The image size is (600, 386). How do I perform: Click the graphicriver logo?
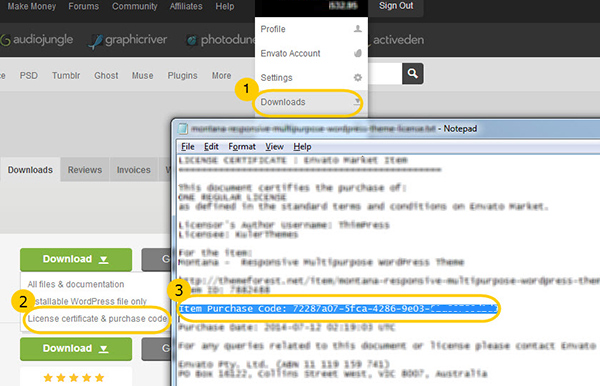(x=128, y=41)
